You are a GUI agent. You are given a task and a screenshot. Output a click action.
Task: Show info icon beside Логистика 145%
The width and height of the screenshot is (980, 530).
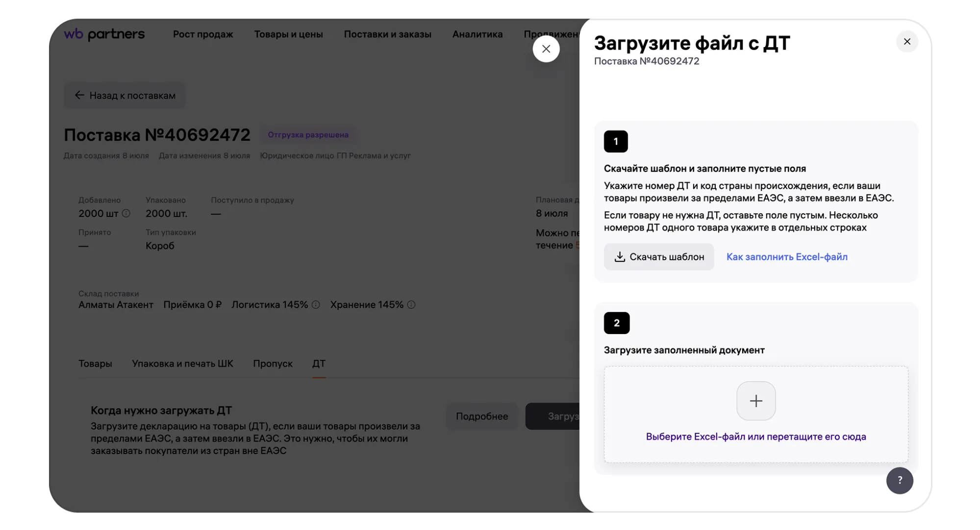316,305
